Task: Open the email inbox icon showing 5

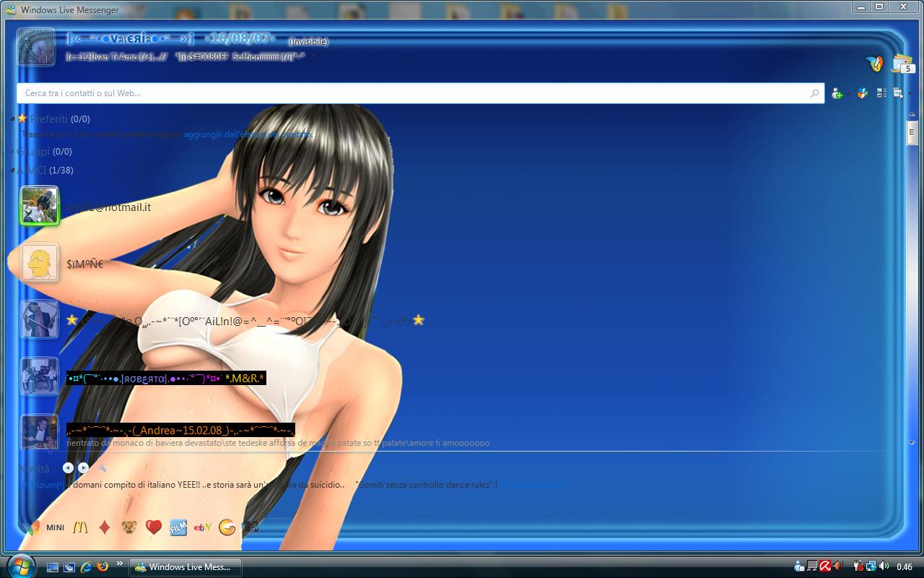Action: [902, 64]
